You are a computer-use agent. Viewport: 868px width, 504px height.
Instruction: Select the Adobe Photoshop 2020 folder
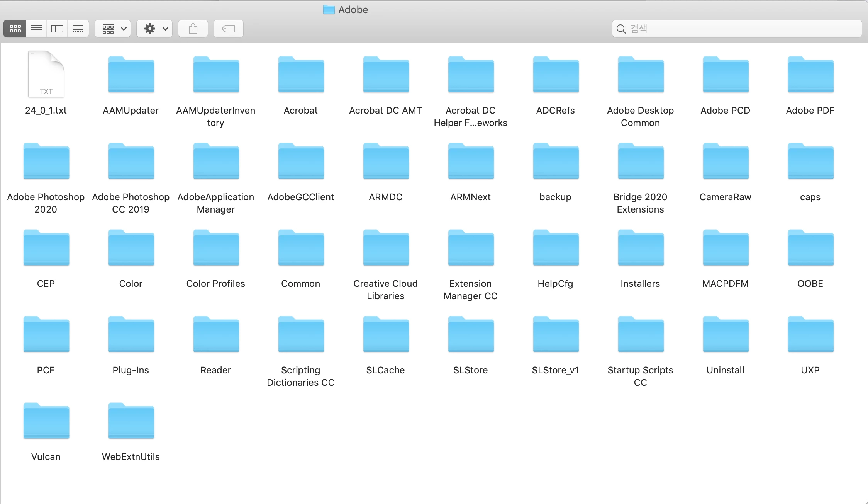tap(46, 162)
